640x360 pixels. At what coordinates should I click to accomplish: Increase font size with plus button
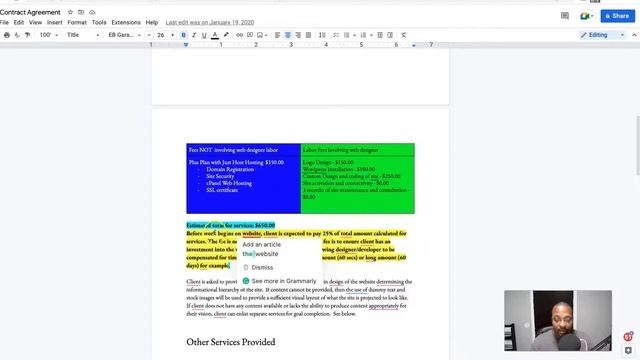click(x=172, y=35)
